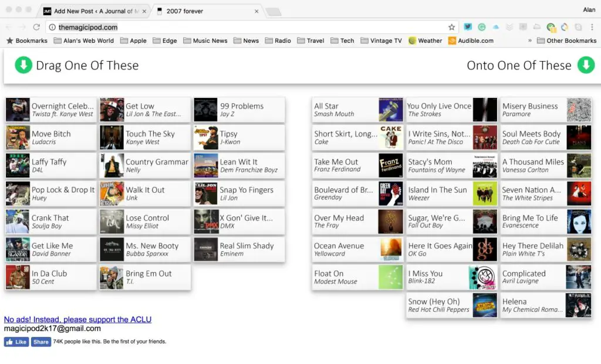Select the Take Me Out Franz Ferdinand cover

point(390,165)
